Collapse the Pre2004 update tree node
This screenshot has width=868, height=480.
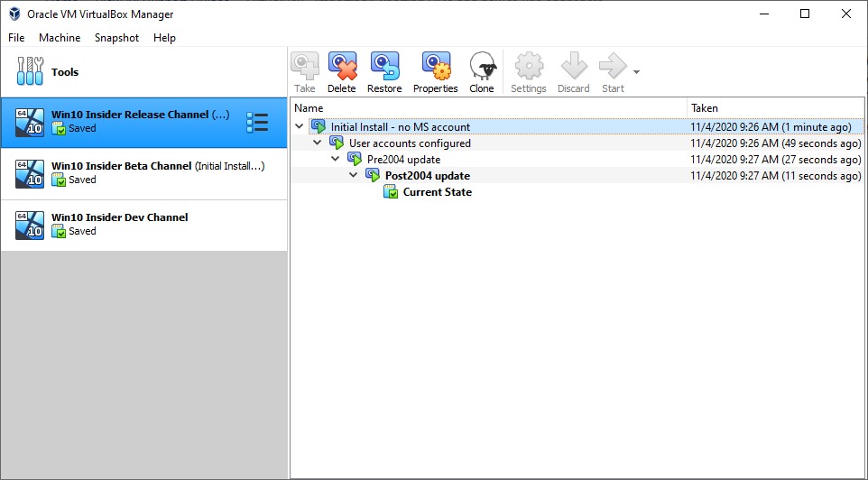coord(336,160)
